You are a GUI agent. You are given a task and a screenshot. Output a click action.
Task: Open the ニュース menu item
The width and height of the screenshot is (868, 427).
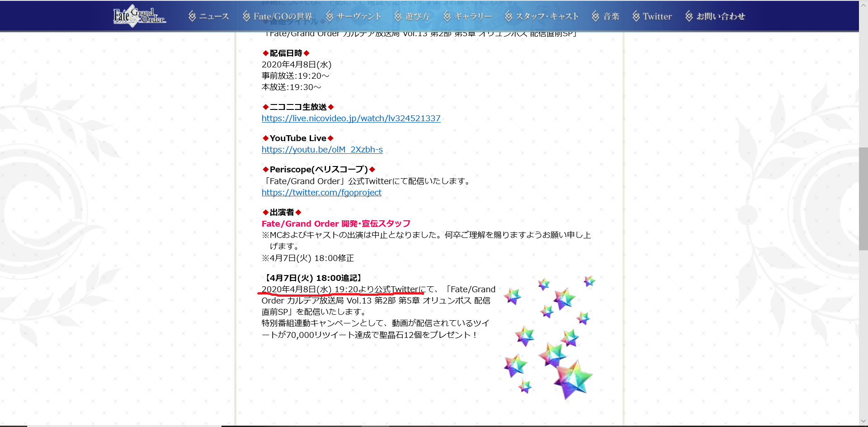point(214,16)
